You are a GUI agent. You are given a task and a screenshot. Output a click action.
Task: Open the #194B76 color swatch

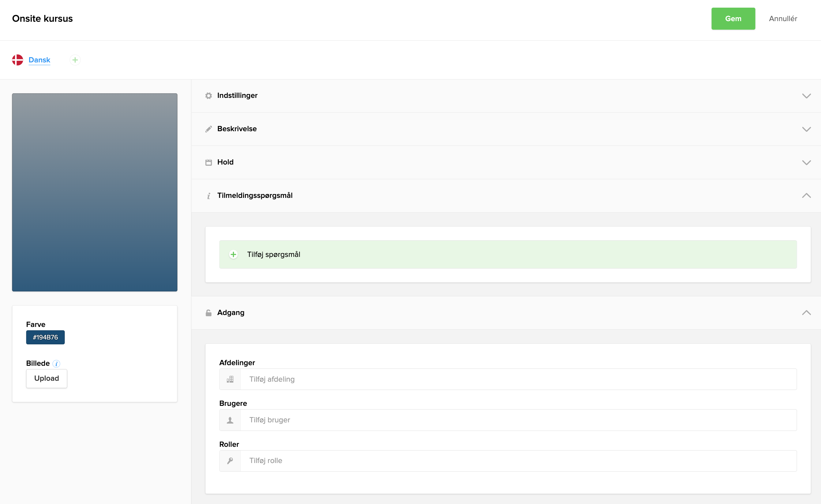[x=45, y=337]
